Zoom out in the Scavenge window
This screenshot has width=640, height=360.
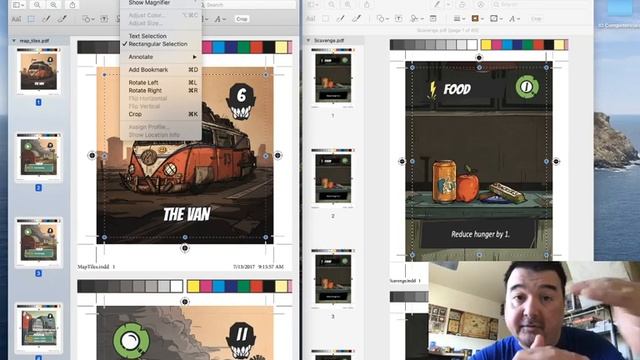[x=331, y=5]
